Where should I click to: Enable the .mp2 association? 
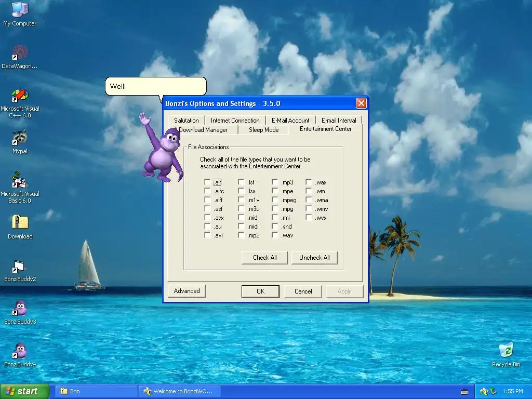pos(241,235)
